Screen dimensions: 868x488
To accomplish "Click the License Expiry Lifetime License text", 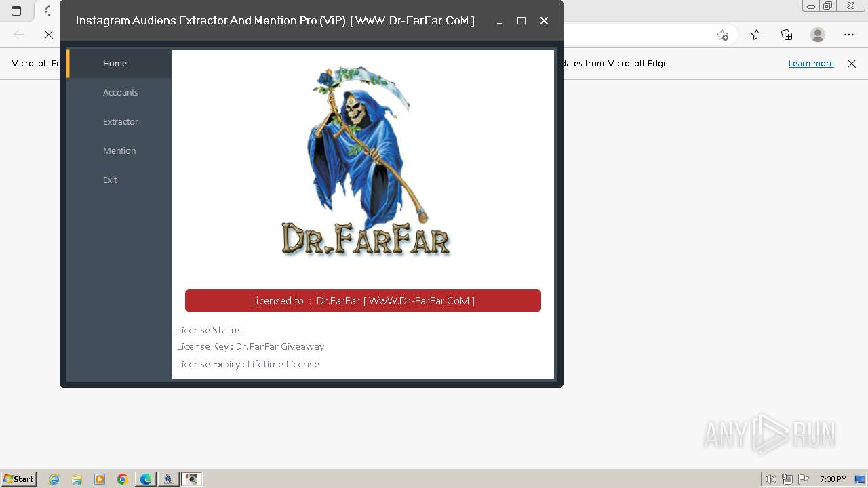I will tap(248, 364).
